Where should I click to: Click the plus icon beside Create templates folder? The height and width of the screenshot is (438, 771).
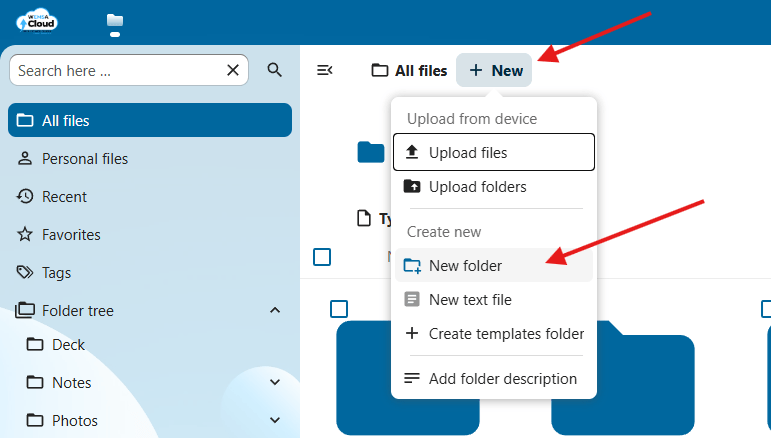point(412,333)
